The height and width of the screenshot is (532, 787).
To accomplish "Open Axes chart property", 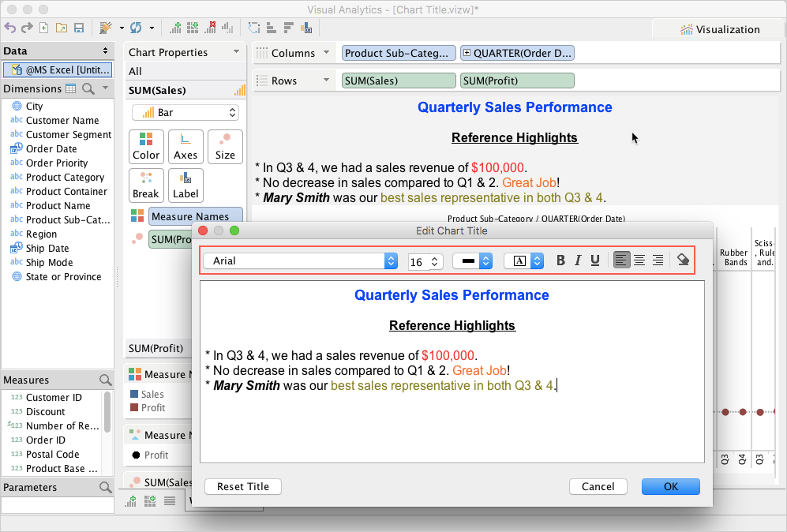I will coord(186,147).
